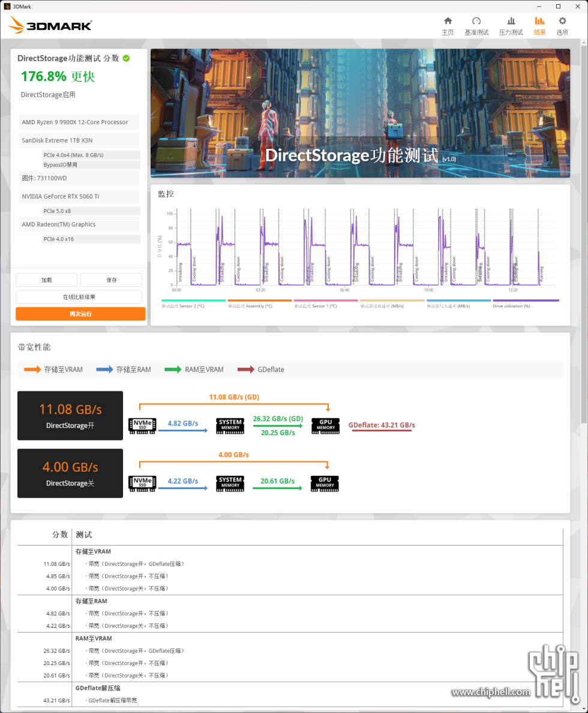Click the GDeflate解压缩 table section header
The width and height of the screenshot is (588, 713).
coord(98,688)
